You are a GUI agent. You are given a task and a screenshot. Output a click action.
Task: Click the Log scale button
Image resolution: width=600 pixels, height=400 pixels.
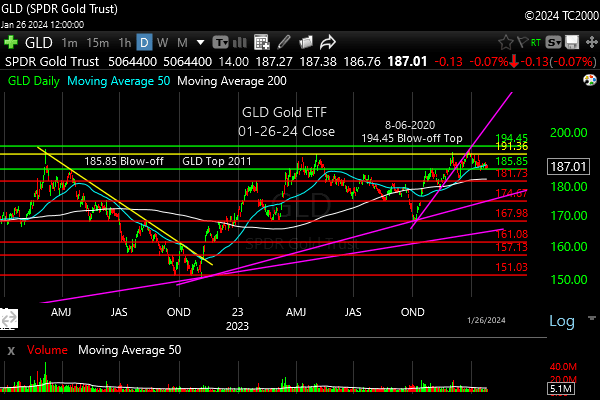[562, 321]
